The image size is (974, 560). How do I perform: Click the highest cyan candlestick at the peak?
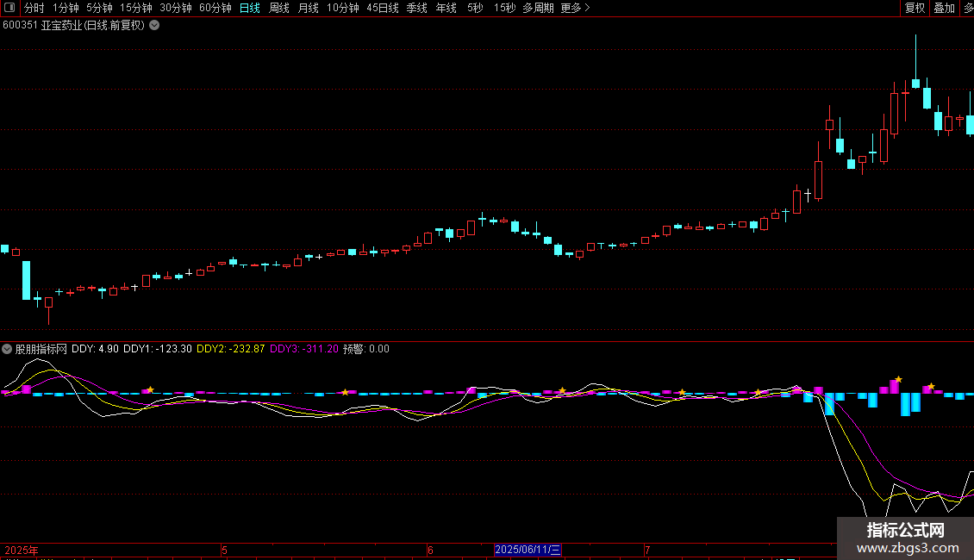pyautogui.click(x=915, y=83)
